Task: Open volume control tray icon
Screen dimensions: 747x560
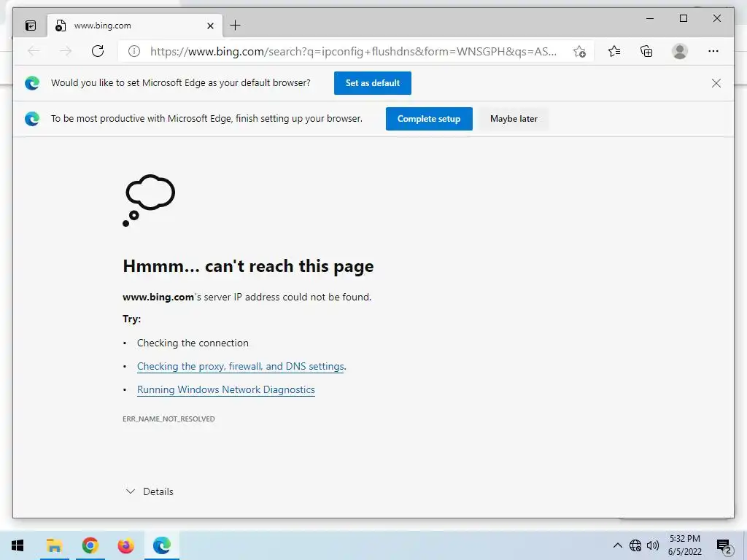Action: [x=653, y=545]
